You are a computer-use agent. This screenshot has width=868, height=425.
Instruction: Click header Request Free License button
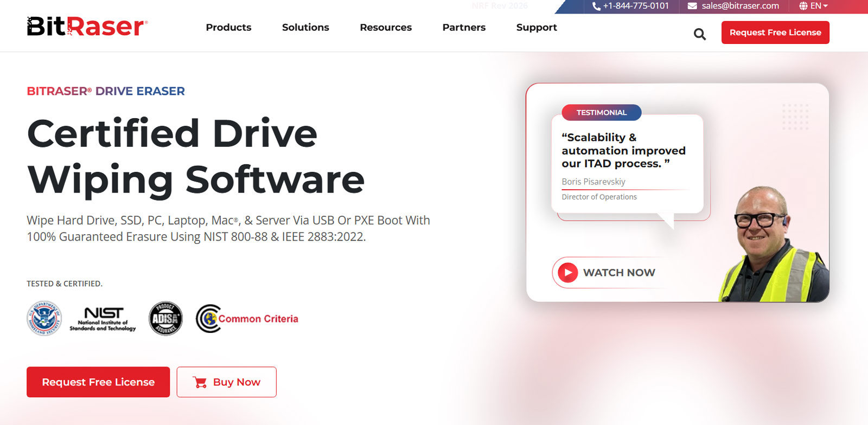[x=775, y=33]
